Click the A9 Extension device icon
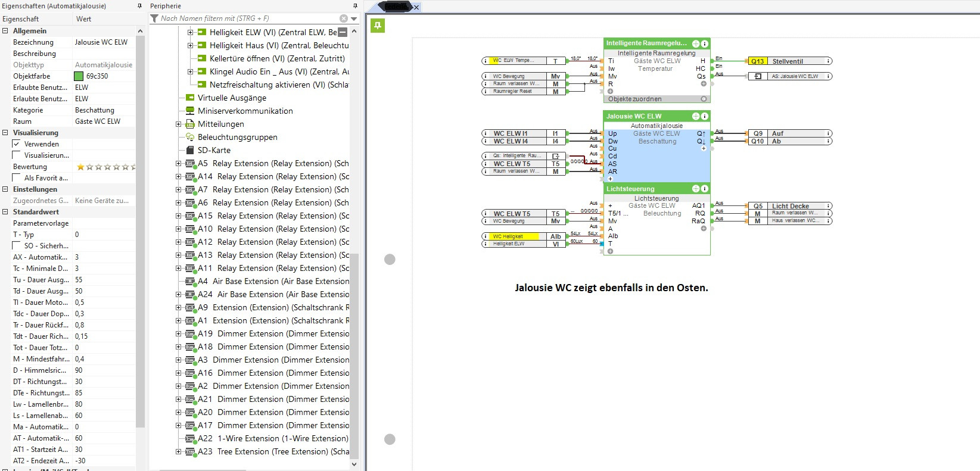The height and width of the screenshot is (471, 980). (190, 307)
